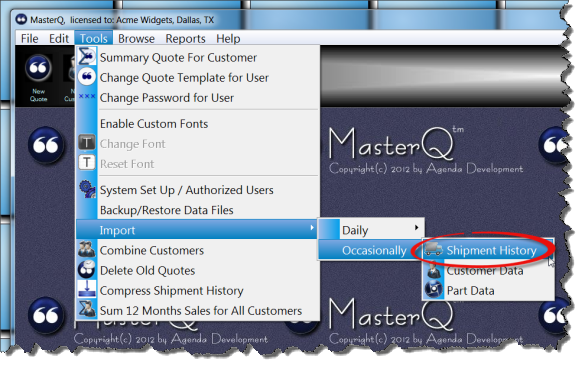Screen dimensions: 585x368
Task: Click the Combine Customers people icon
Action: click(x=87, y=249)
